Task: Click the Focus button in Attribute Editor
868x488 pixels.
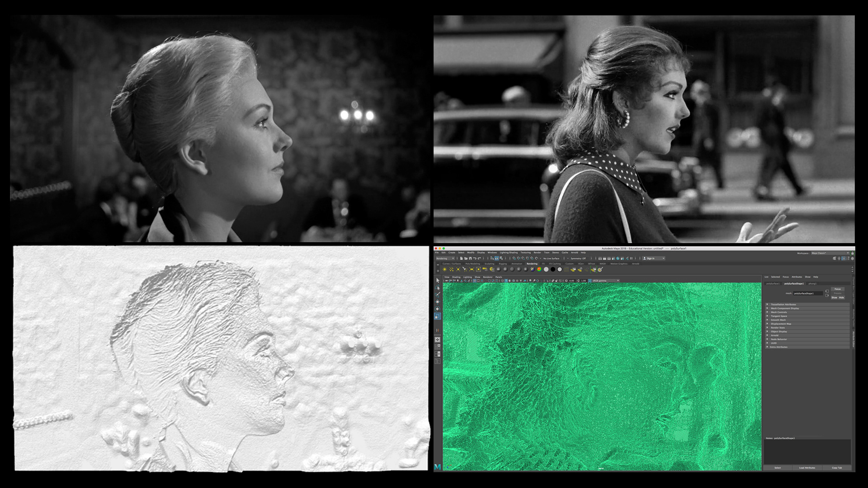Action: (838, 289)
